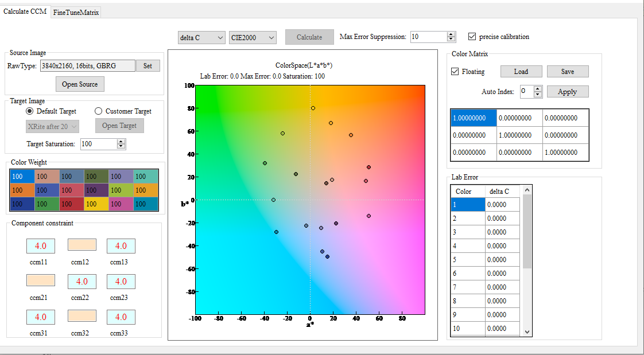
Task: Select the Customer Target radio button
Action: 99,111
